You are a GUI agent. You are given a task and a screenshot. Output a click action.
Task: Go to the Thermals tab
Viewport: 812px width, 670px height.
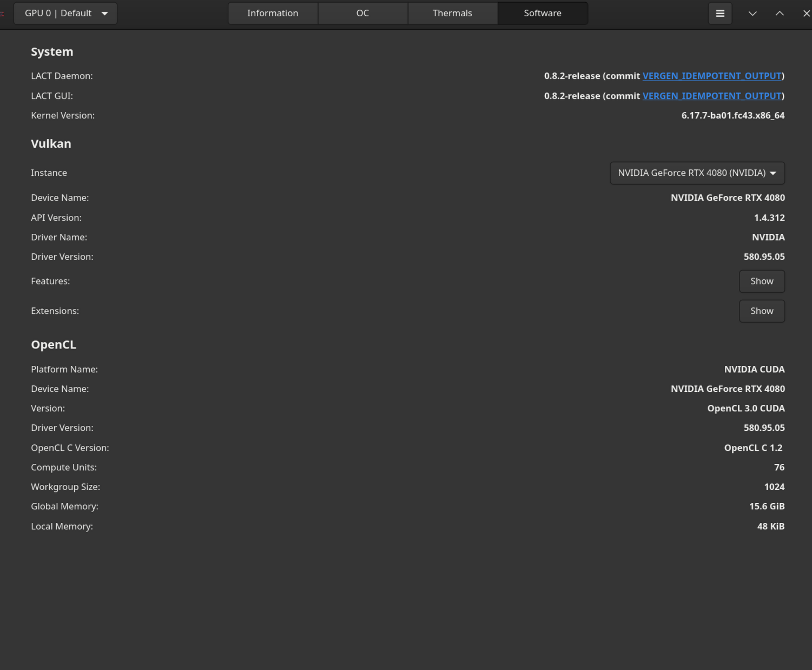point(452,14)
